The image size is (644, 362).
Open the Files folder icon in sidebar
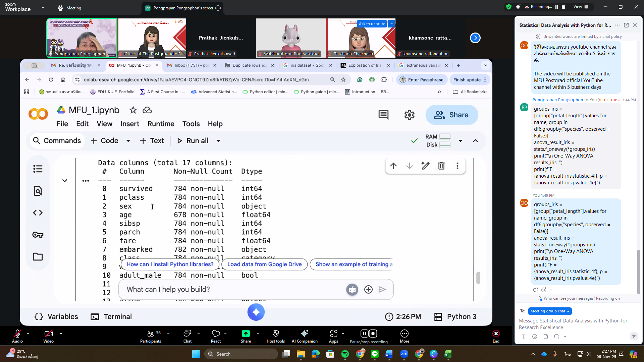(38, 257)
